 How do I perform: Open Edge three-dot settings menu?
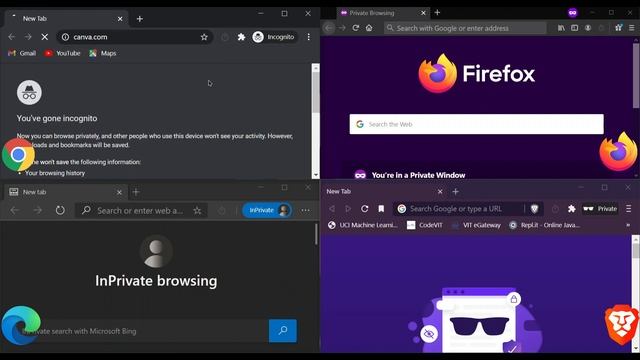pyautogui.click(x=305, y=211)
